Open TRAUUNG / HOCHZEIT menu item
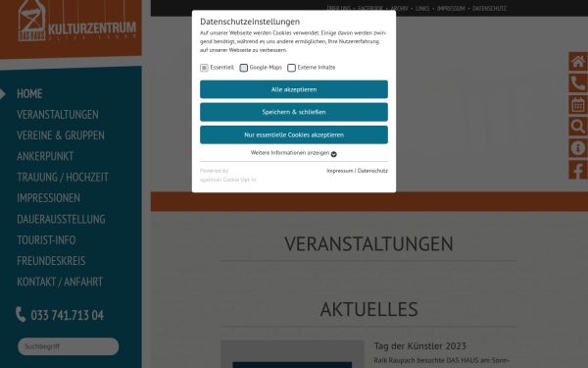This screenshot has width=588, height=368. pos(63,177)
